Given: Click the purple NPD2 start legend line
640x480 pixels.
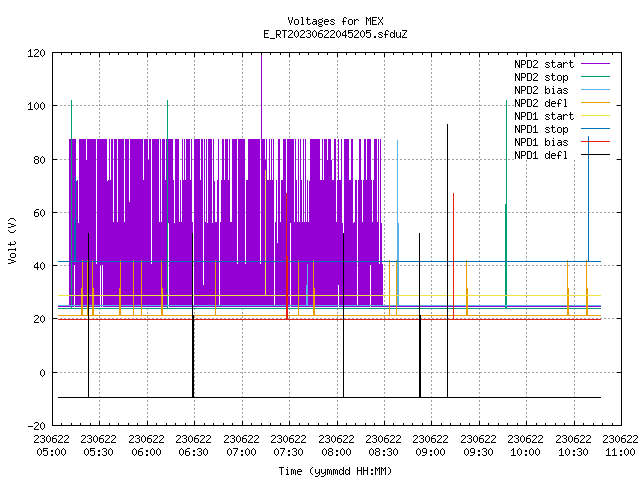Looking at the screenshot, I should click(x=595, y=64).
